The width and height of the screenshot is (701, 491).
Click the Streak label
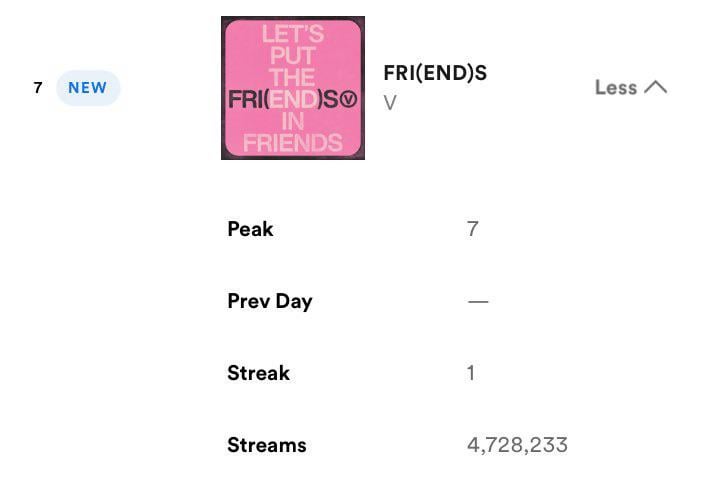(258, 373)
